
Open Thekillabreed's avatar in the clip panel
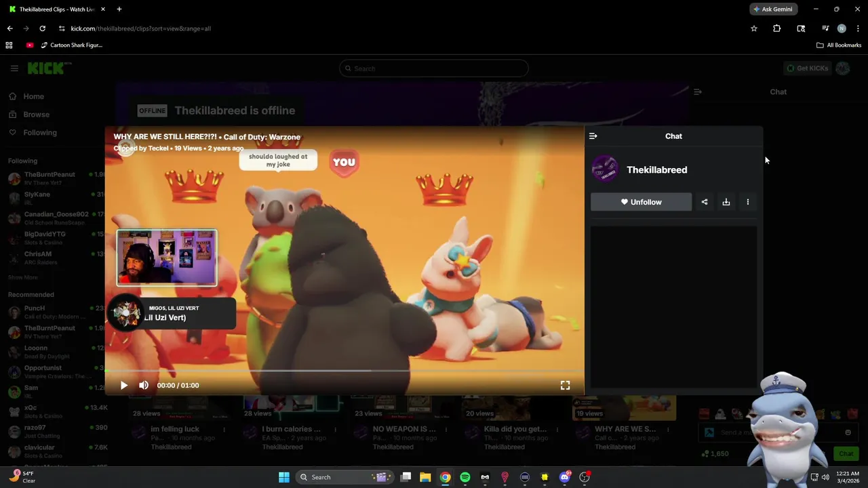[x=605, y=169]
